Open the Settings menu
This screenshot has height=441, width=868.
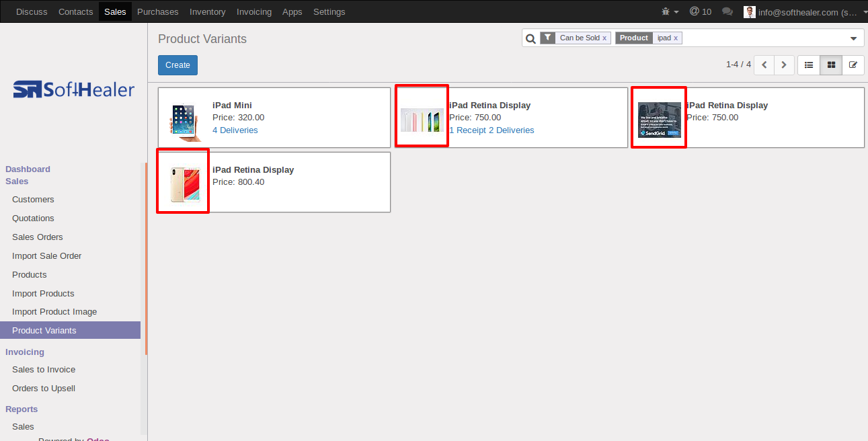coord(329,11)
